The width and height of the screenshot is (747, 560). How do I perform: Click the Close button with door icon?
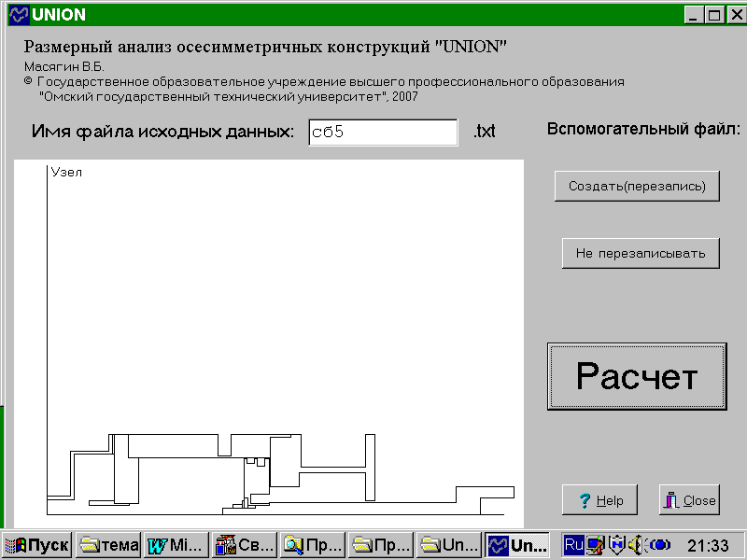(689, 500)
